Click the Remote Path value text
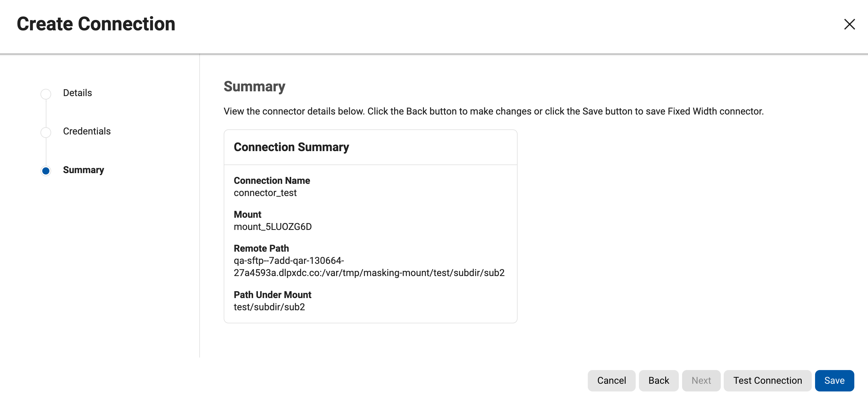Image resolution: width=868 pixels, height=398 pixels. [369, 267]
